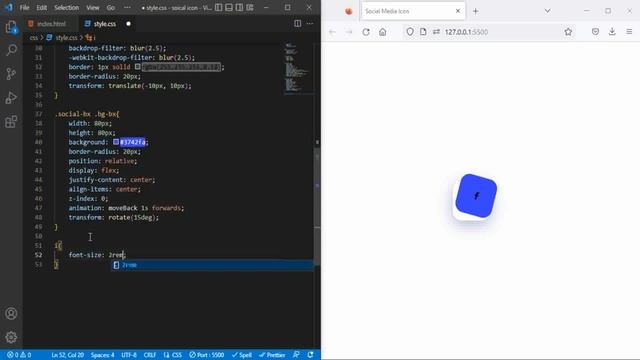The height and width of the screenshot is (360, 640).
Task: Open the feedback icon in status bar
Action: (296, 355)
